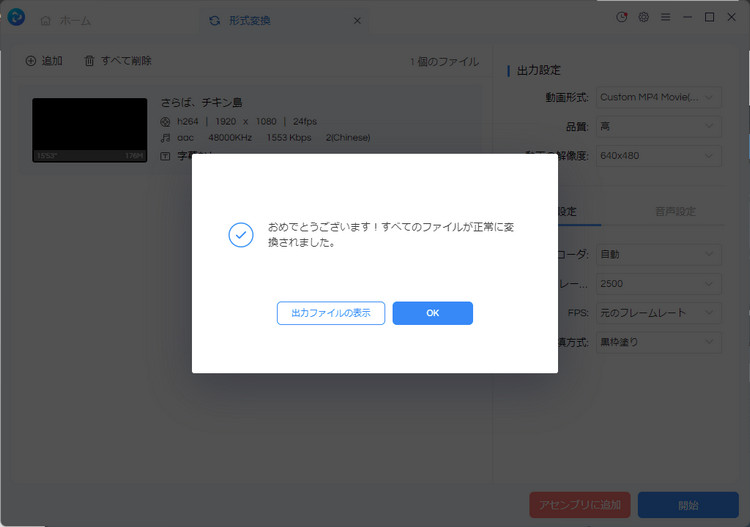Minimize the application window
The image size is (750, 527).
point(687,17)
